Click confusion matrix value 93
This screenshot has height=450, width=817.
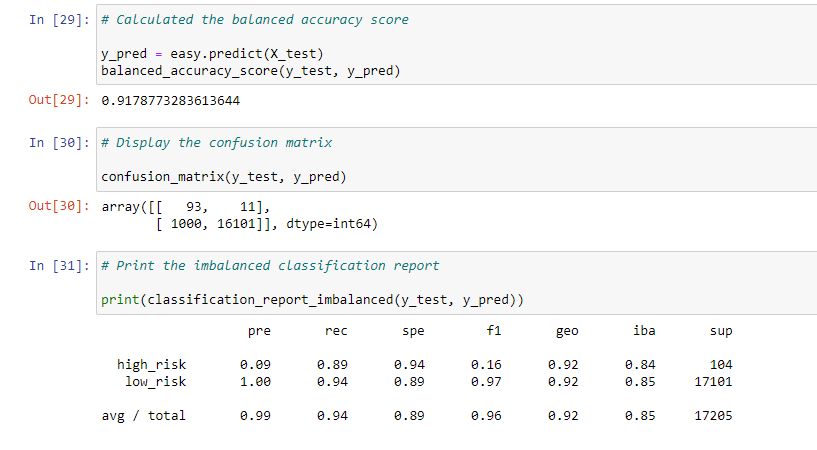[x=193, y=207]
